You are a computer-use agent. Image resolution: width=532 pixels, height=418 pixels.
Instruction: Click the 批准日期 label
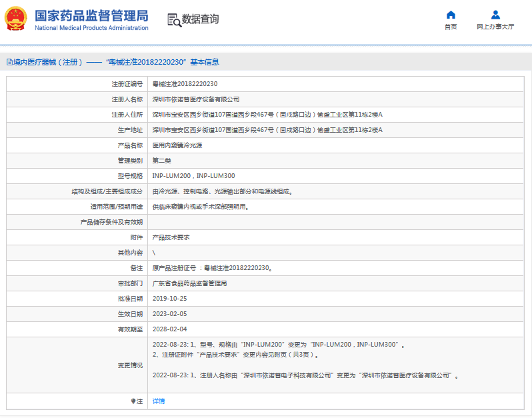(130, 299)
